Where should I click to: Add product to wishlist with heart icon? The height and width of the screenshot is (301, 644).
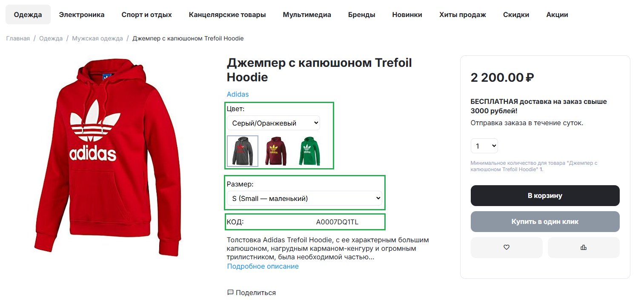(506, 247)
